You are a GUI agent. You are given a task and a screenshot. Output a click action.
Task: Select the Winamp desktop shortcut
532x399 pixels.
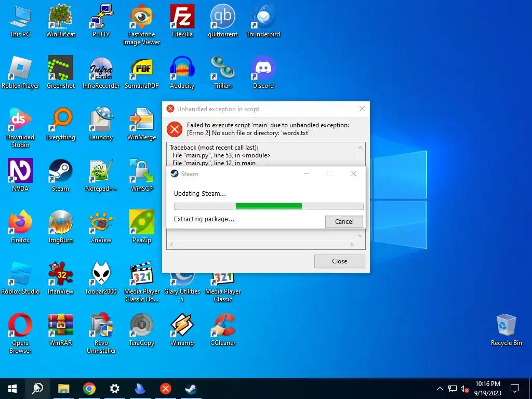click(x=182, y=329)
